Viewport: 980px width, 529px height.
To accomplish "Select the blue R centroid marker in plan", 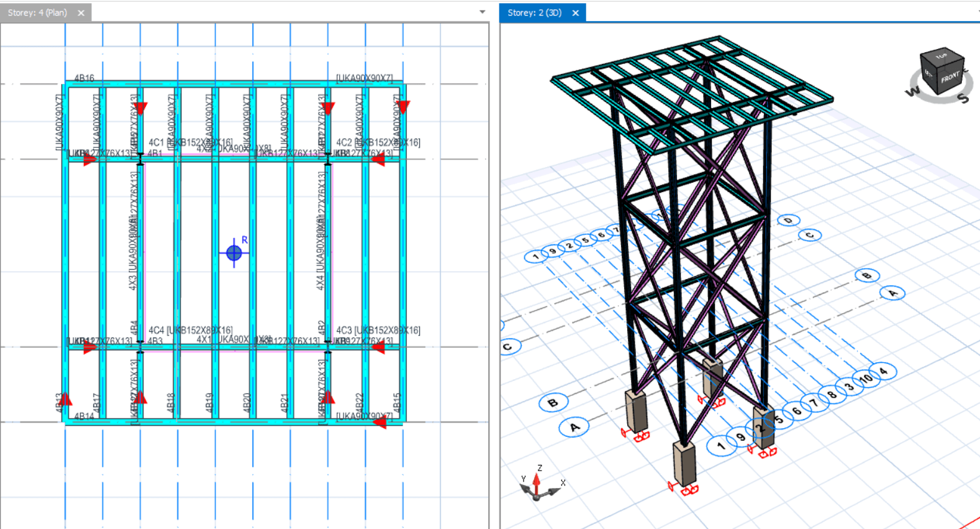I will pyautogui.click(x=234, y=252).
